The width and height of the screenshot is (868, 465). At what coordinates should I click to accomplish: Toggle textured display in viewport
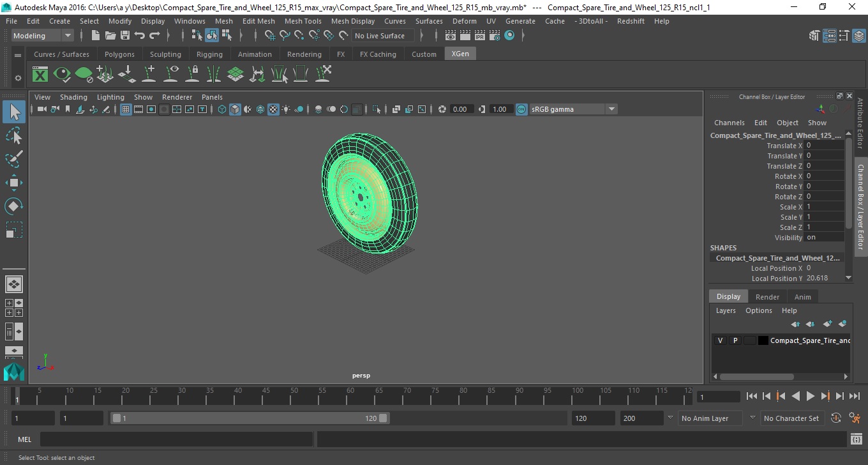[x=273, y=109]
